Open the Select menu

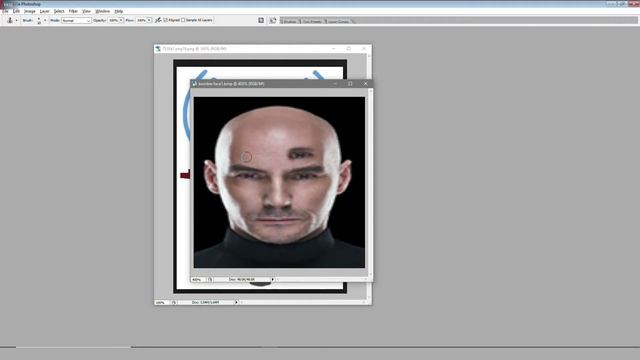[x=59, y=11]
